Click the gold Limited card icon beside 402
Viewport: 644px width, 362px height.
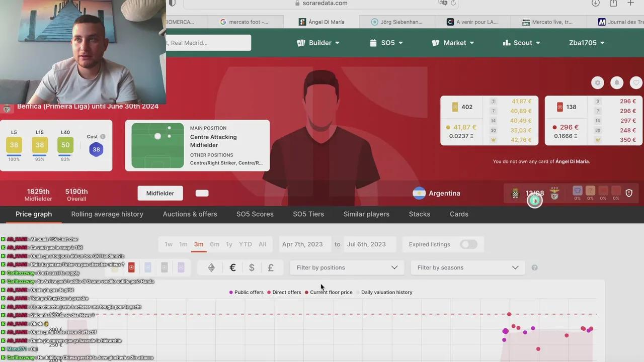click(455, 107)
